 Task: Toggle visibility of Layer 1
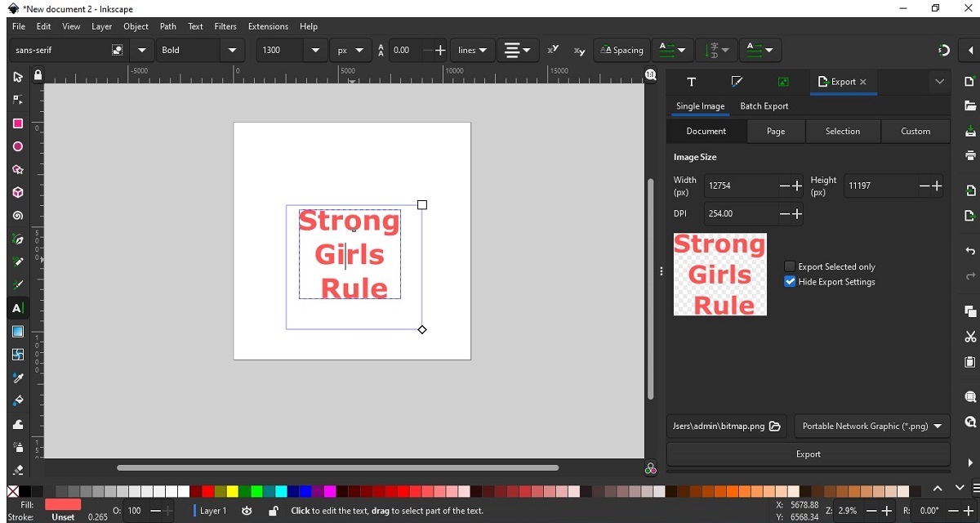pos(247,511)
